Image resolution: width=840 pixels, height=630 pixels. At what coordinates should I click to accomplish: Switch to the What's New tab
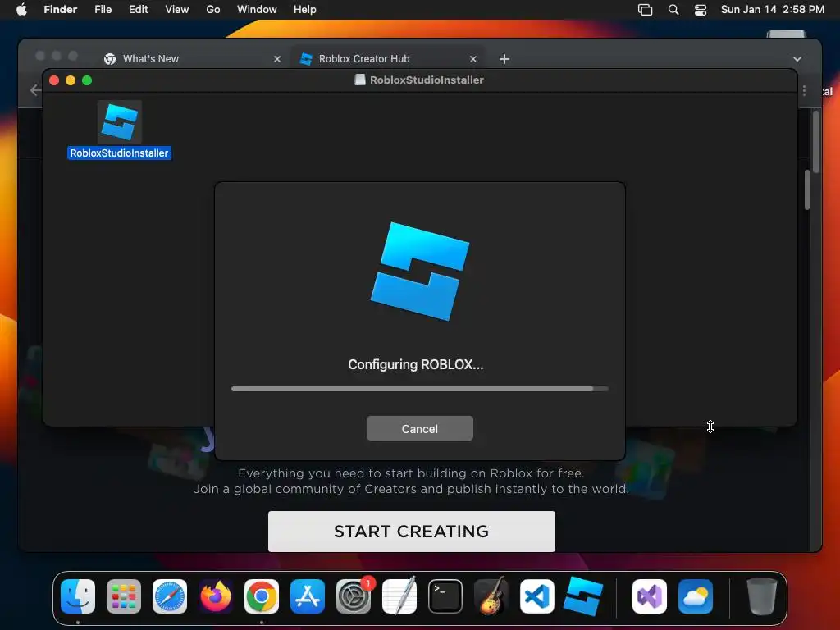coord(151,59)
